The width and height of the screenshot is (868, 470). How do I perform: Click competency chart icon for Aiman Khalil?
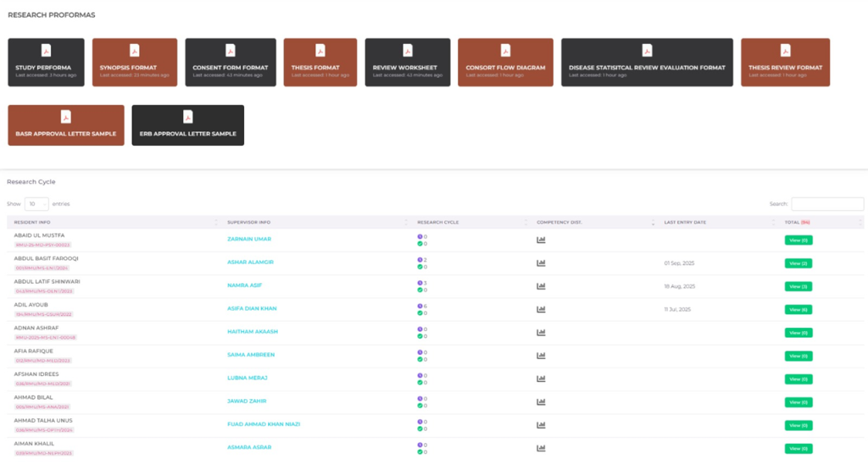point(541,448)
